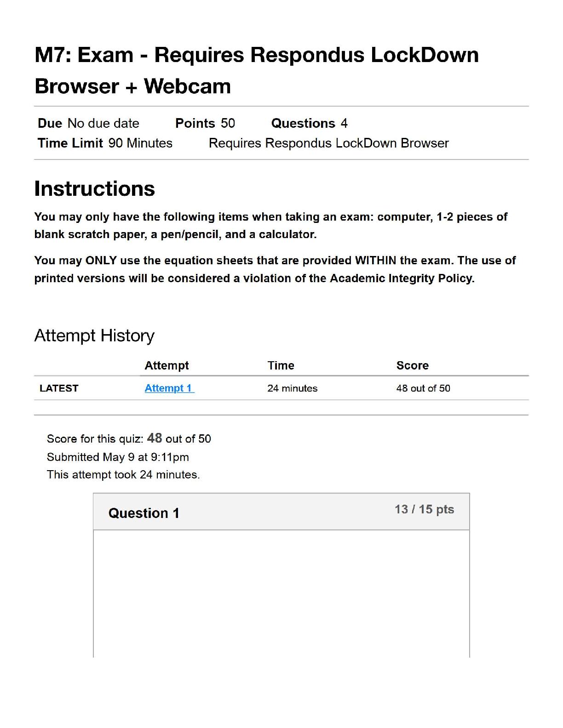Click the Score for this quiz line
563x728 pixels.
(x=129, y=438)
